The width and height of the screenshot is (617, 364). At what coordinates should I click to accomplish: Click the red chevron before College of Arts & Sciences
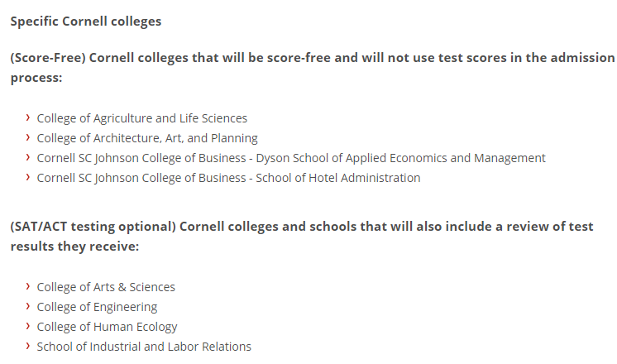[x=28, y=286]
